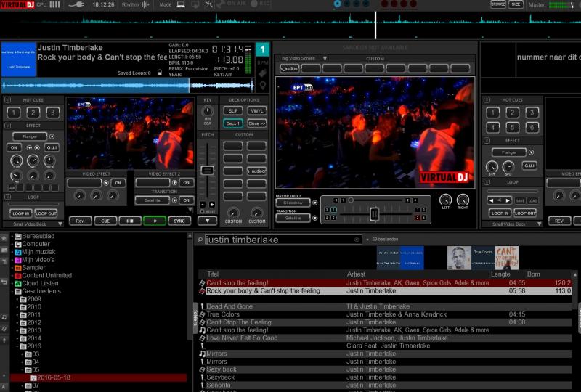Click the left deck pitch slider handle

click(207, 171)
